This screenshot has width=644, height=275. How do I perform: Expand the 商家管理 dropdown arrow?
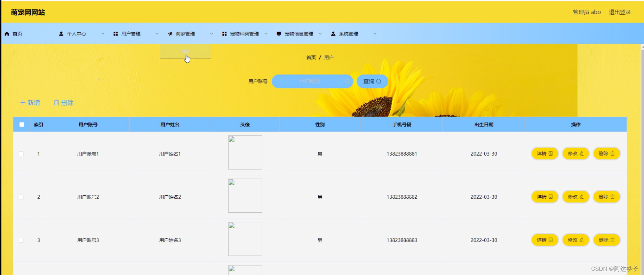point(211,34)
